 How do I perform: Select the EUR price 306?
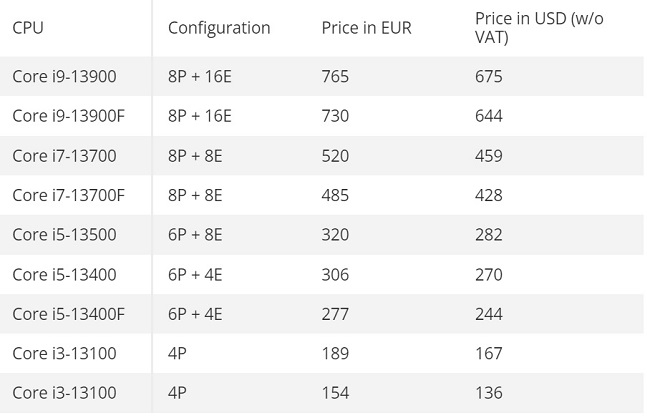[x=335, y=274]
